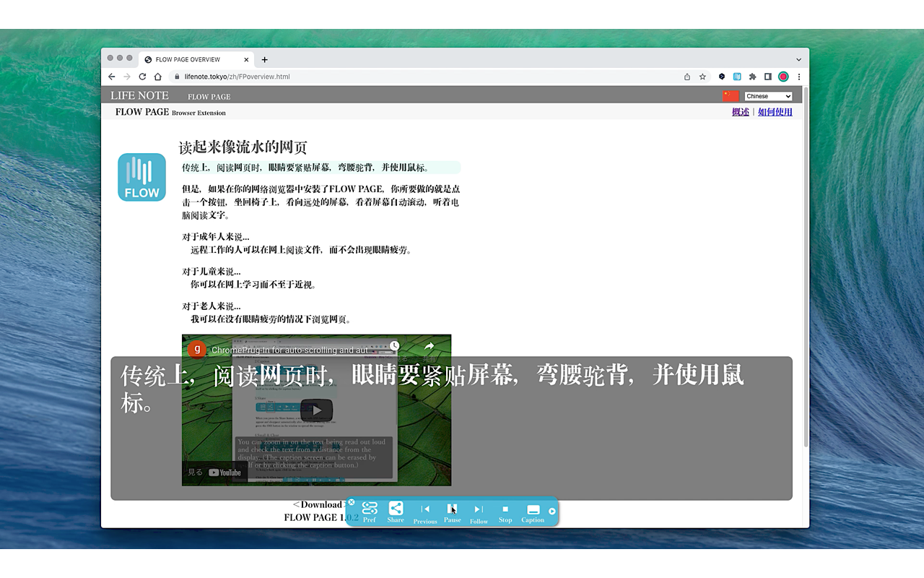Toggle the browser side panel
Image resolution: width=924 pixels, height=578 pixels.
coord(768,77)
